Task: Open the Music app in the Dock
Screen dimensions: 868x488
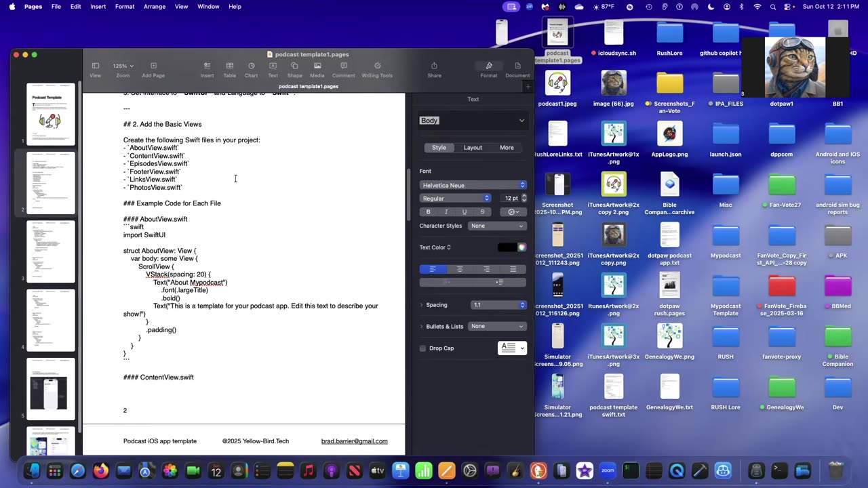Action: click(x=308, y=471)
